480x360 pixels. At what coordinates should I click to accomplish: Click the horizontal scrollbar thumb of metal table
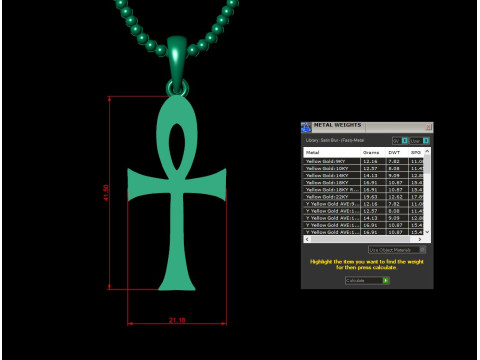tap(360, 239)
